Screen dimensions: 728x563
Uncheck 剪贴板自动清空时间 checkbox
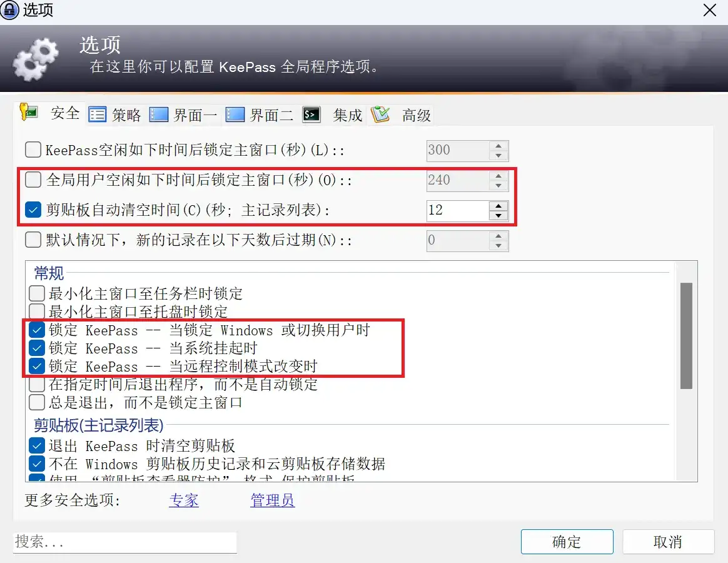coord(33,210)
